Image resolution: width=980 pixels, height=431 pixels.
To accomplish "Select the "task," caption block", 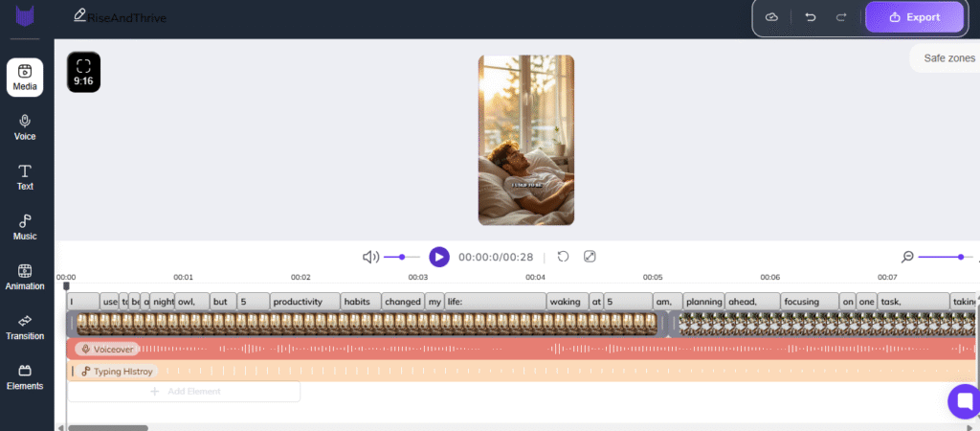I will tap(913, 302).
